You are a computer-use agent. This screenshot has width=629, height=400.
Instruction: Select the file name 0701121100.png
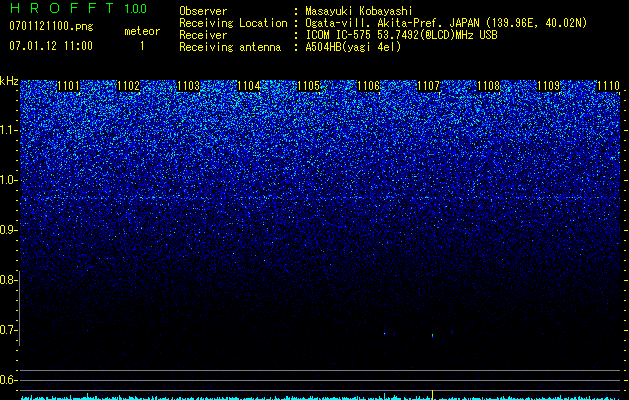pyautogui.click(x=51, y=26)
